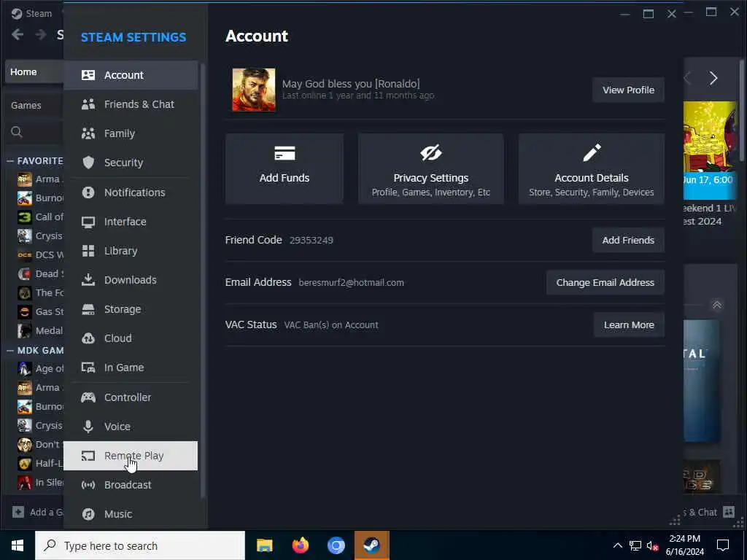
Task: Click the credit card icon on Add Funds
Action: pos(285,153)
